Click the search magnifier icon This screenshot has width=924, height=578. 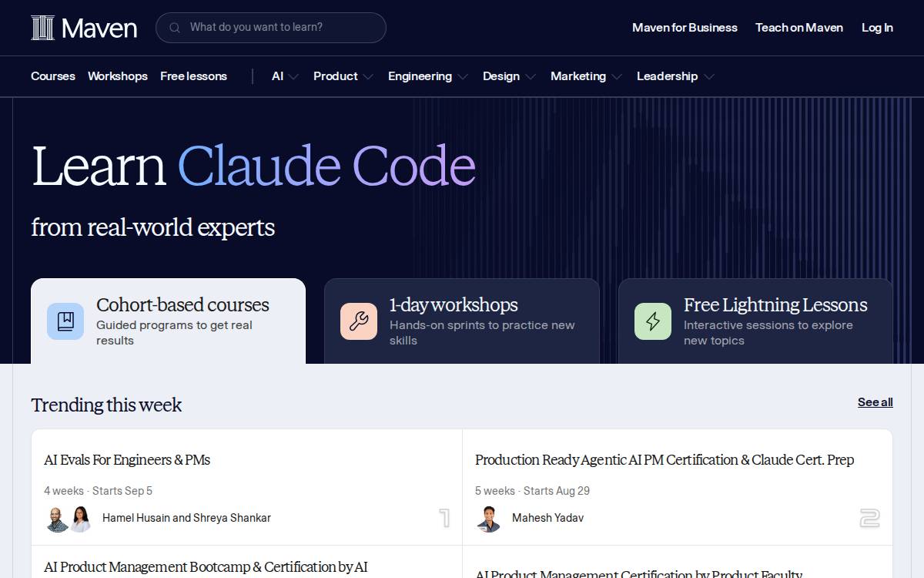point(175,28)
